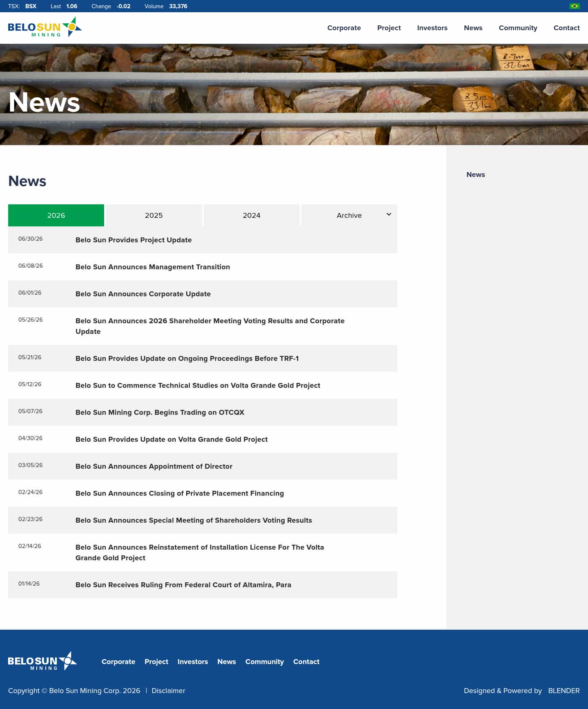This screenshot has width=588, height=709.
Task: Switch to the 2025 news tab
Action: pos(154,215)
